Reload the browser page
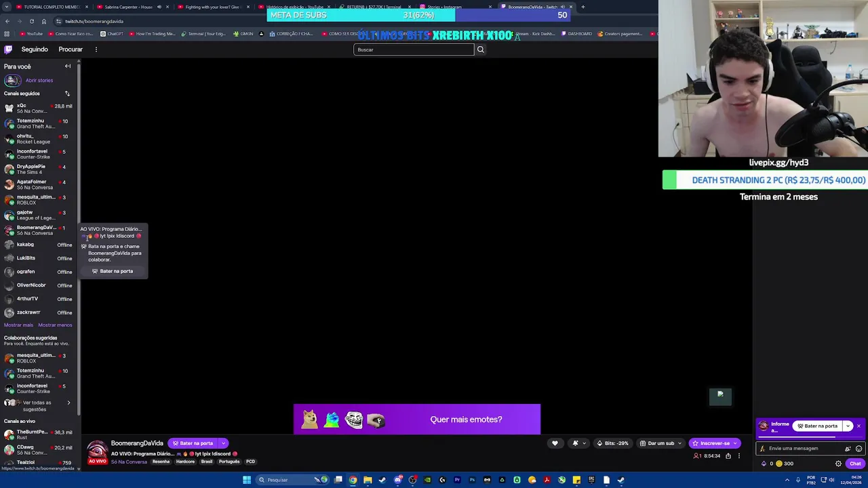The height and width of the screenshot is (488, 868). tap(32, 21)
